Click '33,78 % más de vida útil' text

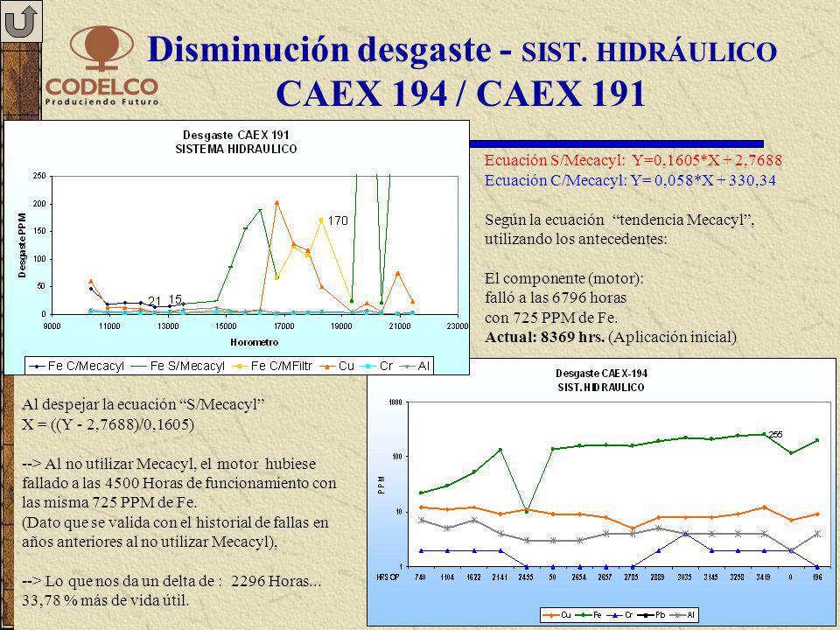pyautogui.click(x=106, y=600)
